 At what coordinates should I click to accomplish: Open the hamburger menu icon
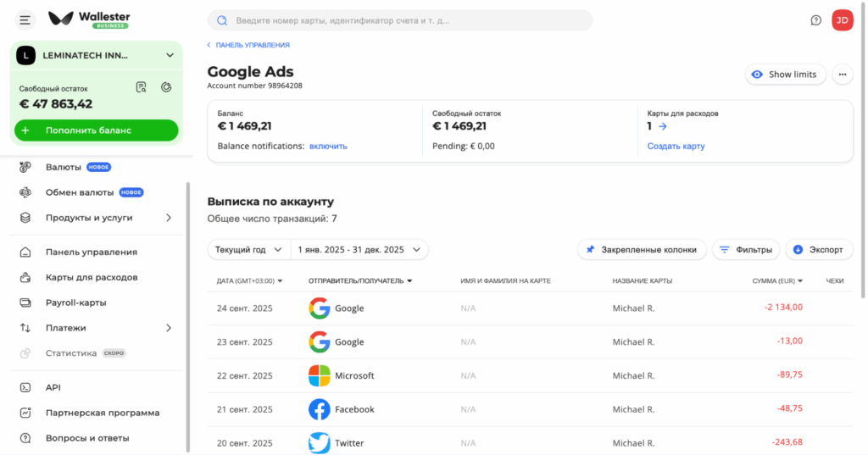click(x=25, y=20)
